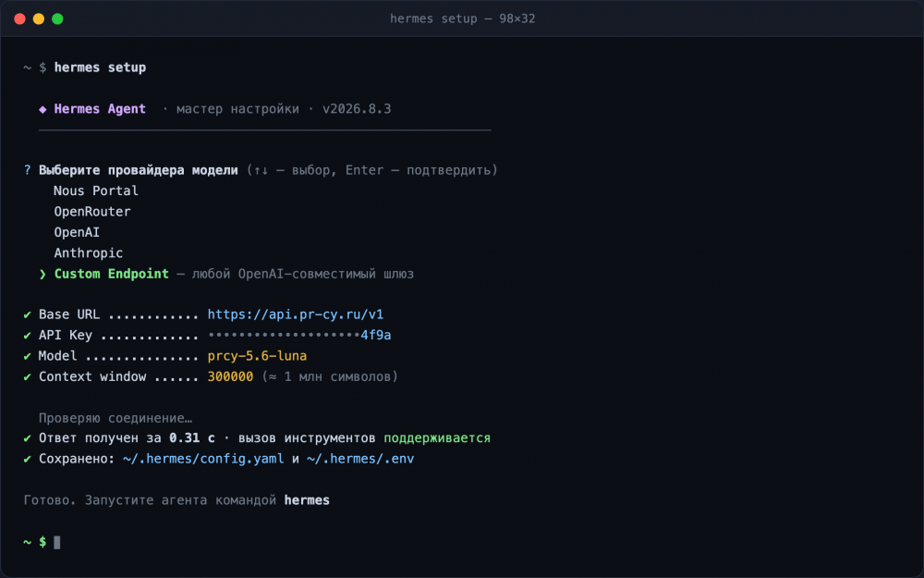Image resolution: width=924 pixels, height=578 pixels.
Task: Click the green chevron selection marker
Action: [x=43, y=275]
